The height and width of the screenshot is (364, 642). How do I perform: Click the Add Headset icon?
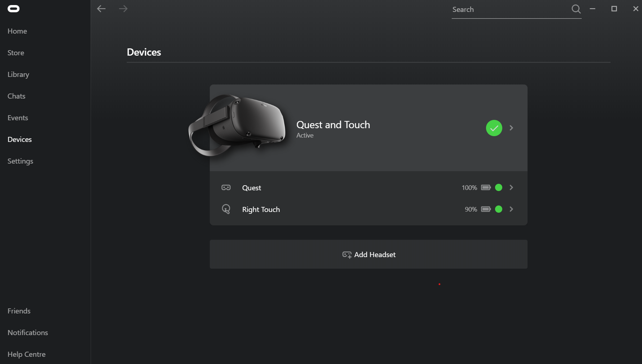[x=347, y=254]
